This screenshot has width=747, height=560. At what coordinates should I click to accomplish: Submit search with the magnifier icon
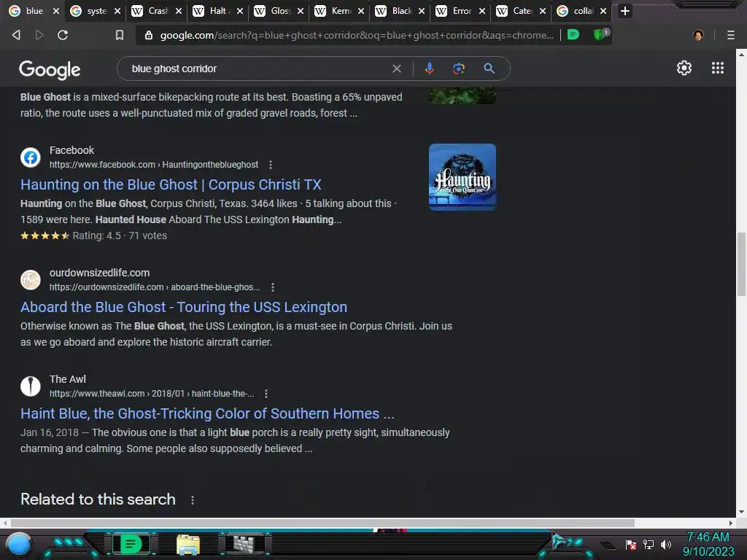pyautogui.click(x=489, y=69)
